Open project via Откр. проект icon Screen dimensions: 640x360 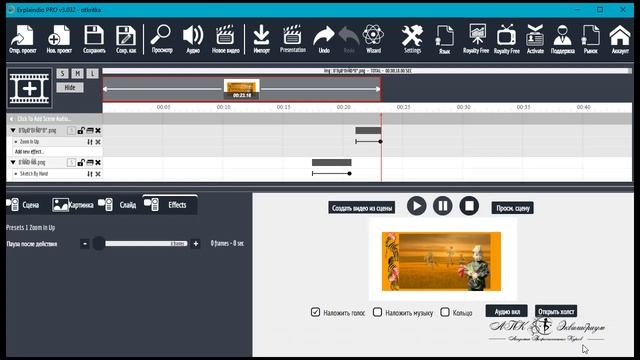22,39
